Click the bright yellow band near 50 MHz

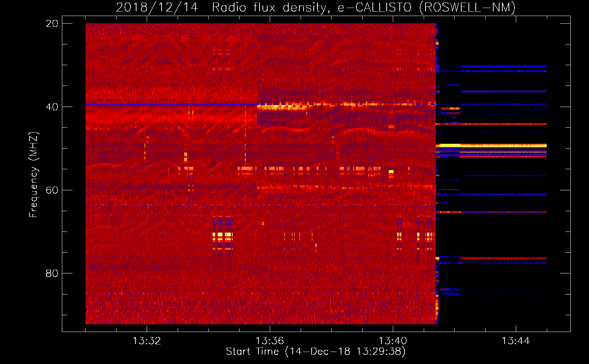pyautogui.click(x=491, y=146)
